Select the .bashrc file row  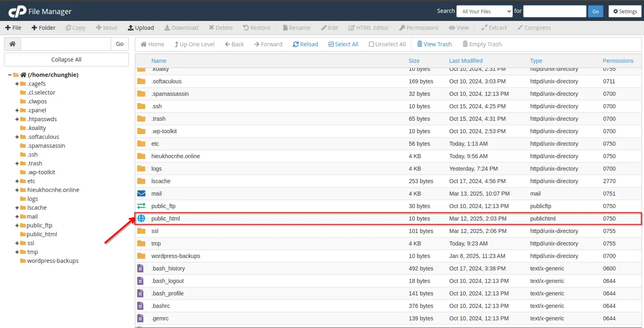(x=388, y=306)
